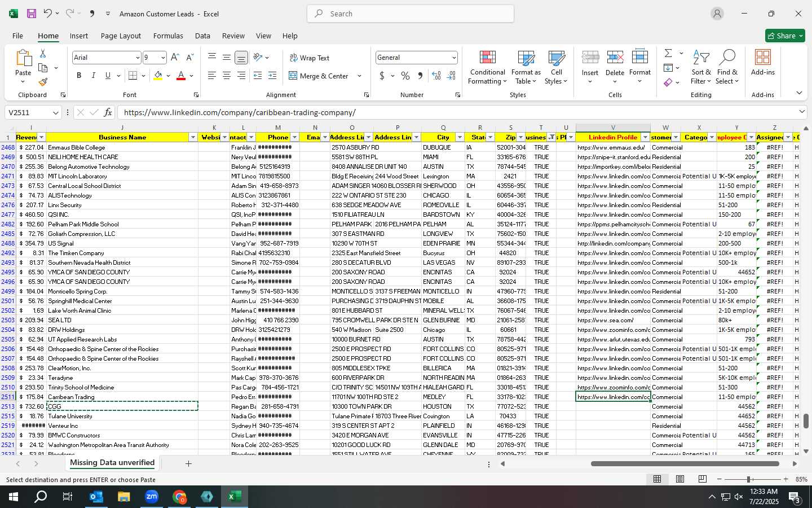
Task: Click the Borders icon
Action: point(133,76)
